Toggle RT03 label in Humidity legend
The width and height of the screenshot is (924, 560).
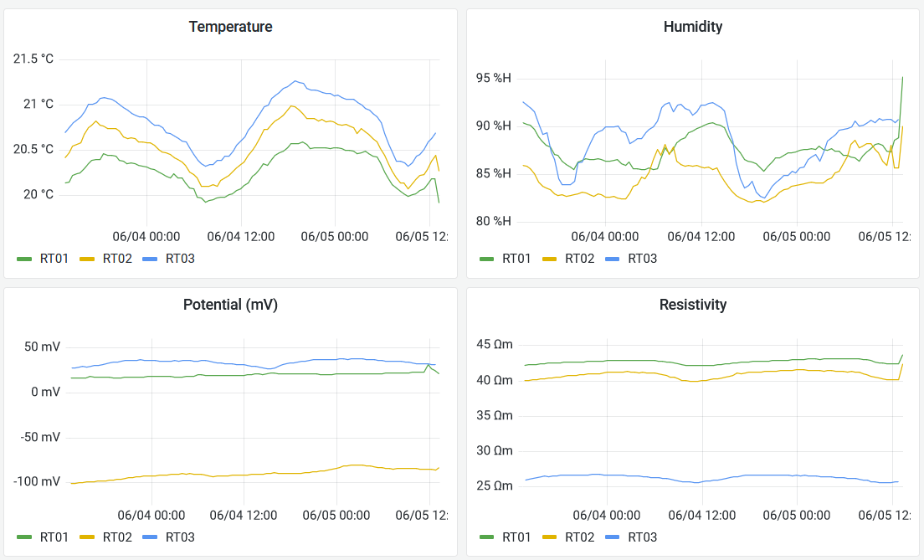[x=642, y=259]
